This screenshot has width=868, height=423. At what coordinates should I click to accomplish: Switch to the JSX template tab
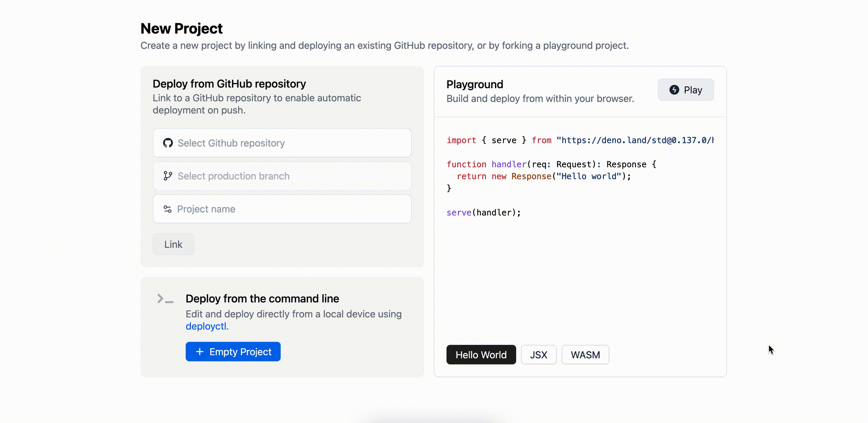pyautogui.click(x=538, y=355)
